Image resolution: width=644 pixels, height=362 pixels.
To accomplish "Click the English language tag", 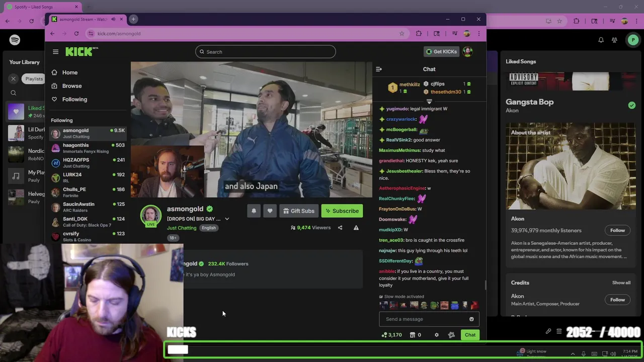I will (209, 228).
